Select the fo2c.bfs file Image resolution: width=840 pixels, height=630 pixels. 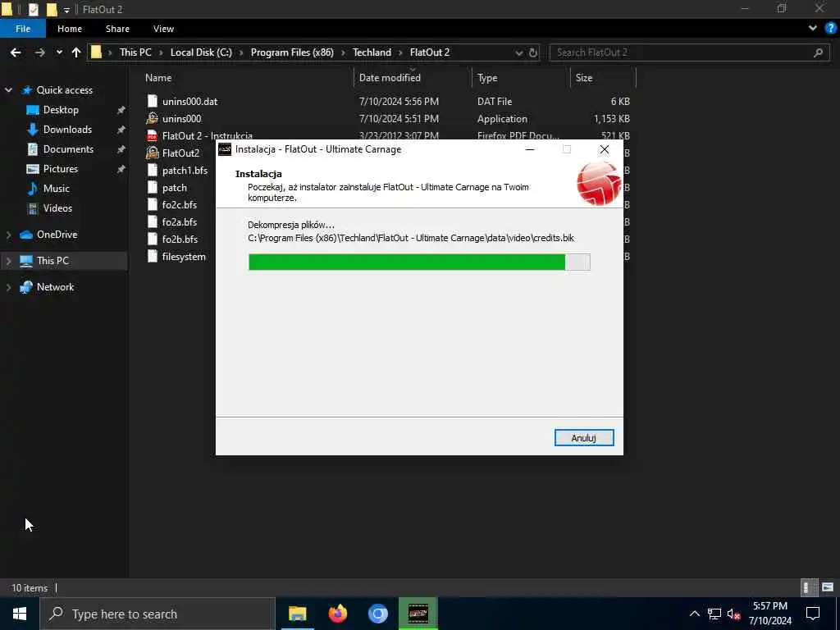click(180, 205)
